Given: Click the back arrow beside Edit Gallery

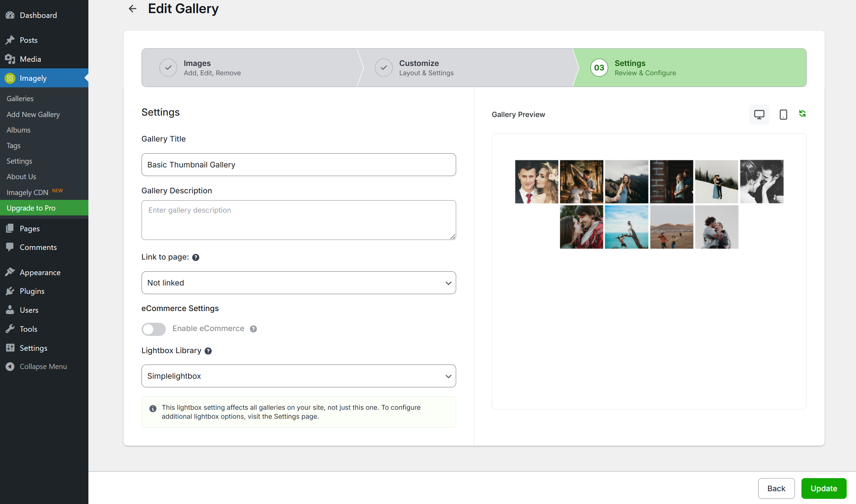Looking at the screenshot, I should coord(132,9).
